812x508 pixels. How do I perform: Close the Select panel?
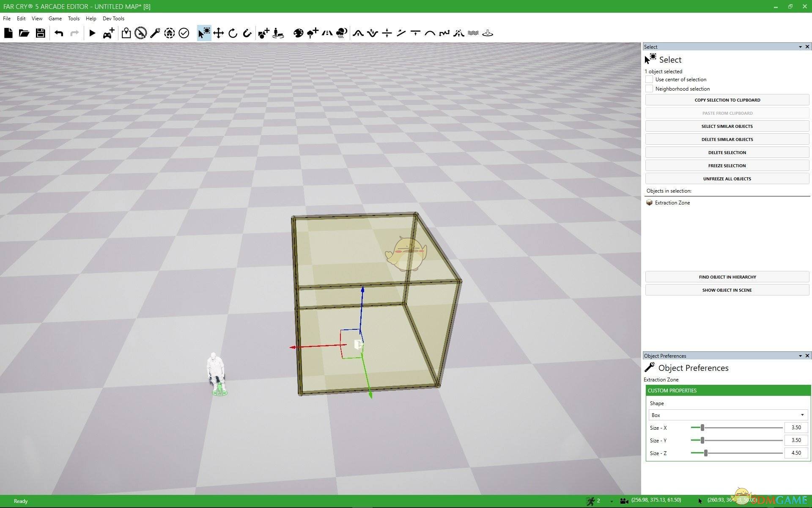click(807, 47)
